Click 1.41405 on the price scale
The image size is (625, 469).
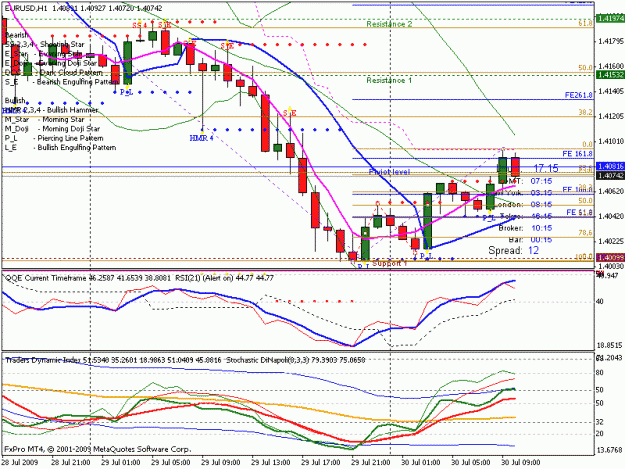coord(611,91)
